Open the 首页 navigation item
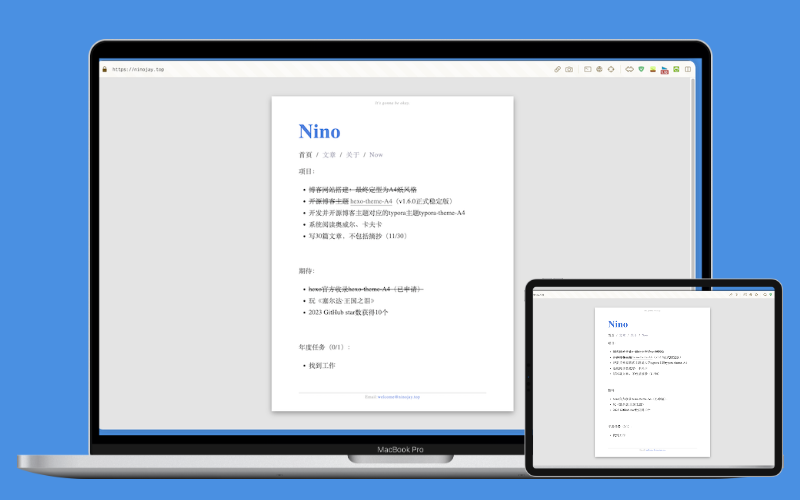 click(305, 155)
